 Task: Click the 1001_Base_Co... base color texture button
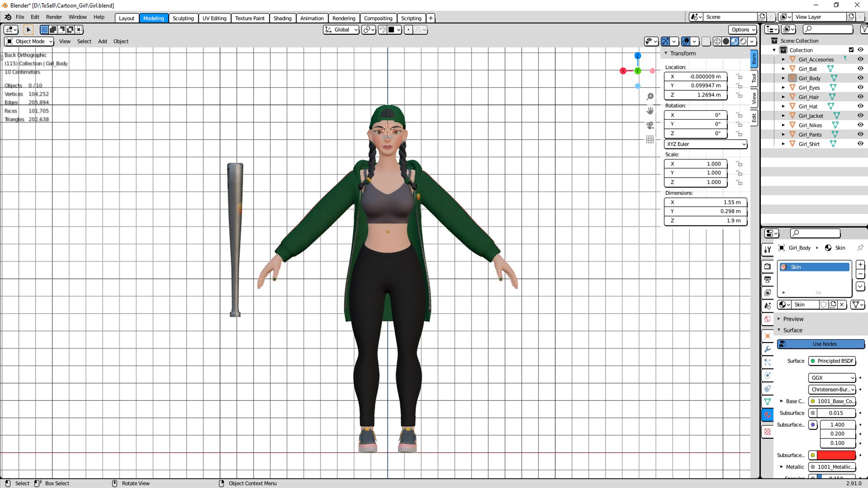pos(832,401)
